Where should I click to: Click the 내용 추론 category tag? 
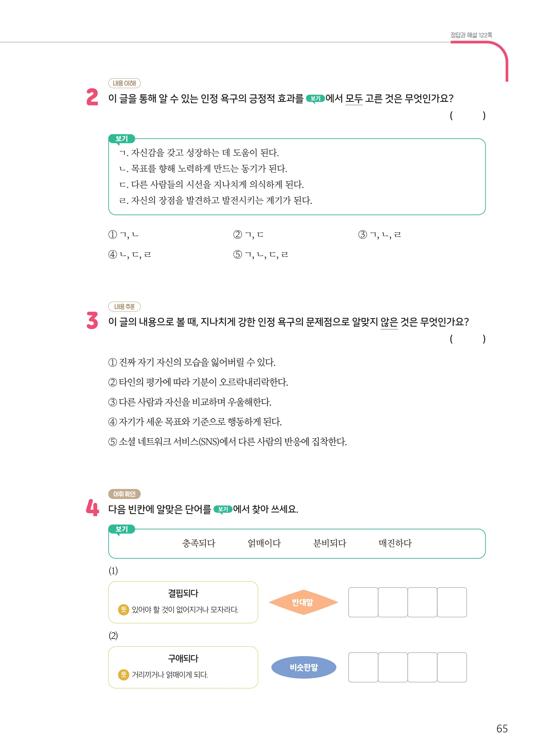click(x=124, y=307)
